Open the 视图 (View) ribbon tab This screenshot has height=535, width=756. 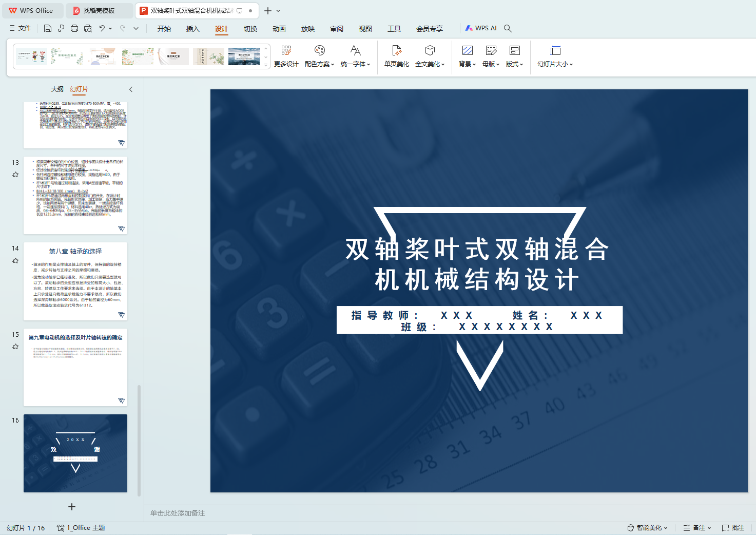(x=365, y=29)
